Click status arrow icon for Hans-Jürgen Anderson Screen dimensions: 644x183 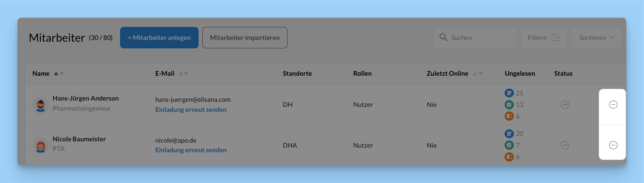565,105
